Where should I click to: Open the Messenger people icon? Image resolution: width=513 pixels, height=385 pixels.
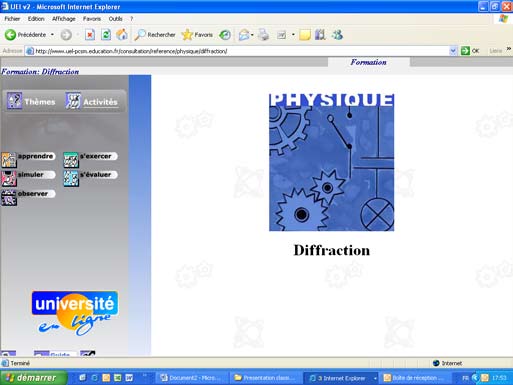click(x=337, y=35)
